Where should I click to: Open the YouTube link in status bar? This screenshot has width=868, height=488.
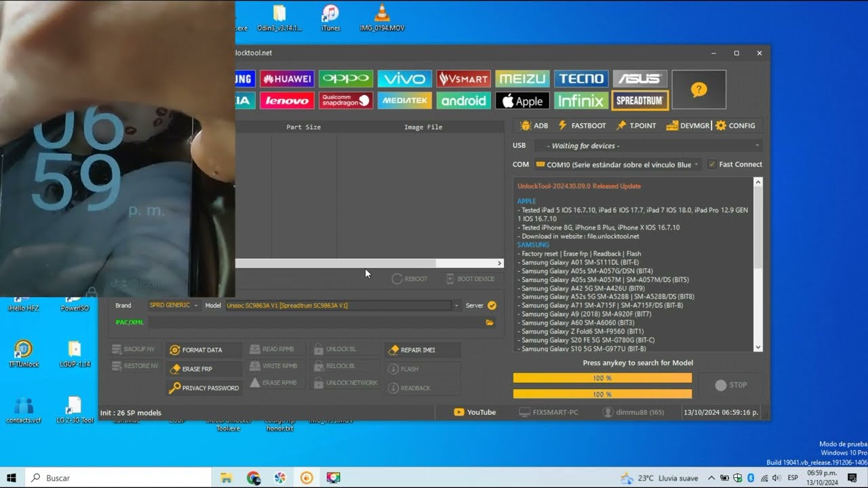coord(475,412)
